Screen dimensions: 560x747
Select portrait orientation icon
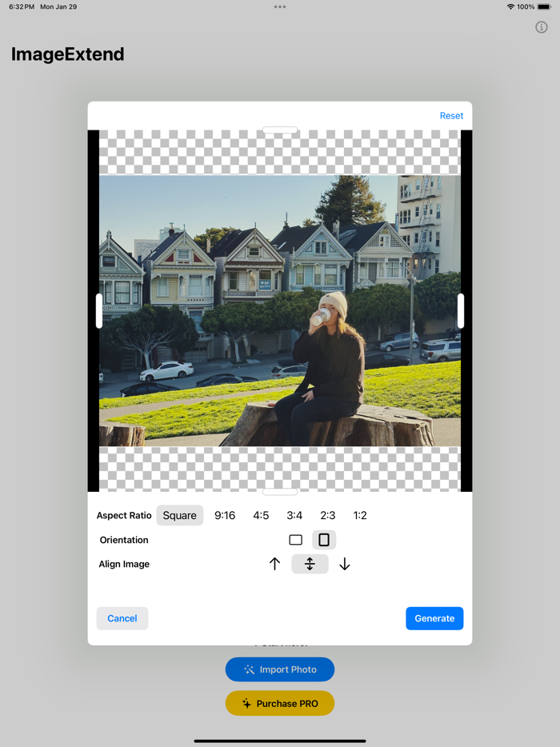pos(324,540)
